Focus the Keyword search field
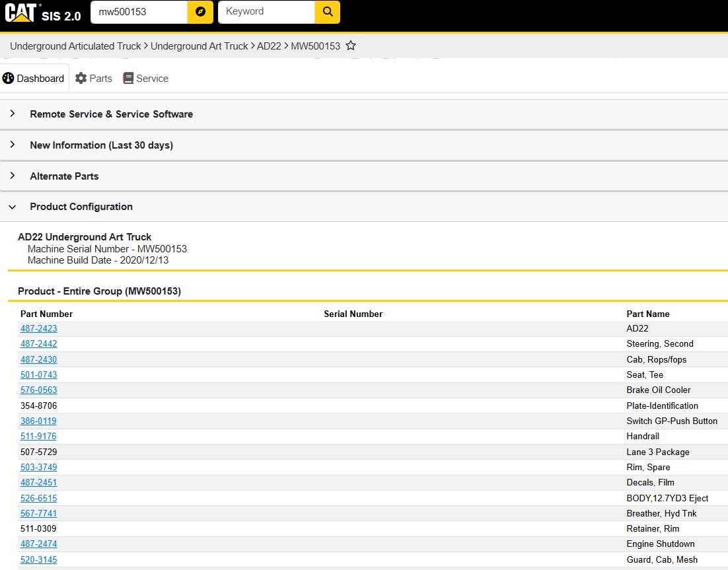The width and height of the screenshot is (728, 570). pyautogui.click(x=266, y=12)
